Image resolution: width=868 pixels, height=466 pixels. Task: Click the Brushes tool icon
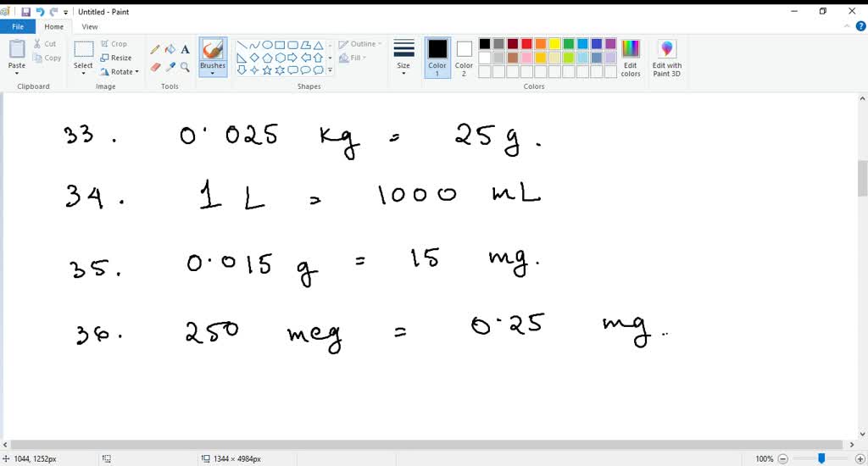pyautogui.click(x=213, y=50)
